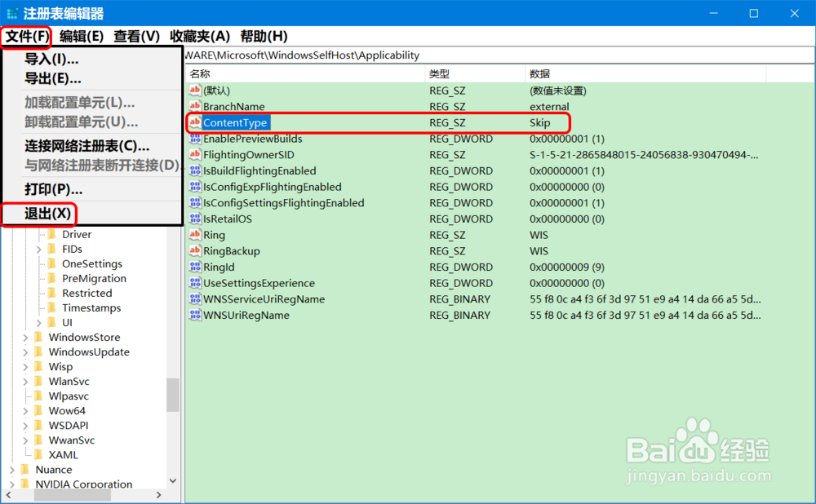Image resolution: width=816 pixels, height=504 pixels.
Task: Click the 'Skip' data value of ContentType
Action: [539, 123]
